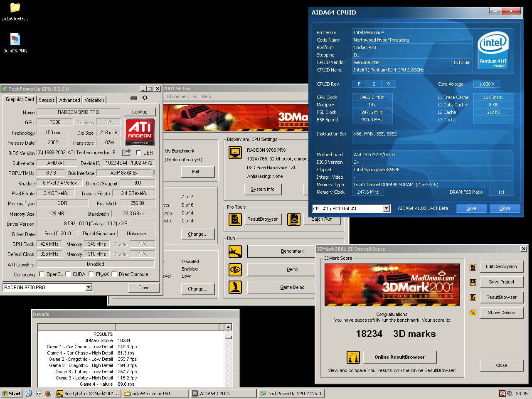This screenshot has width=532, height=399.
Task: Click the Show Details button
Action: (x=501, y=313)
